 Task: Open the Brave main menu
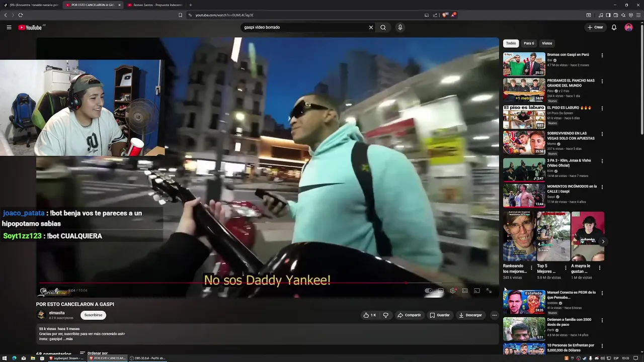(638, 15)
